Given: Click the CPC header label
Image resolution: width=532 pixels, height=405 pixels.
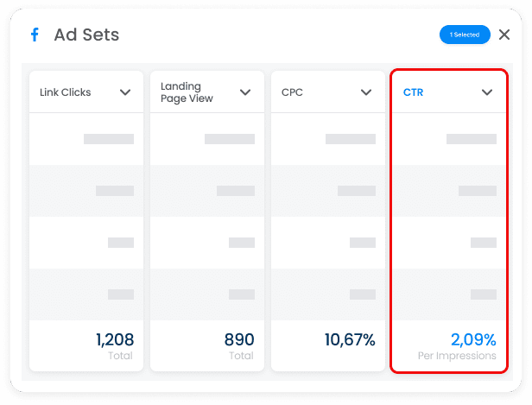Looking at the screenshot, I should click(292, 92).
